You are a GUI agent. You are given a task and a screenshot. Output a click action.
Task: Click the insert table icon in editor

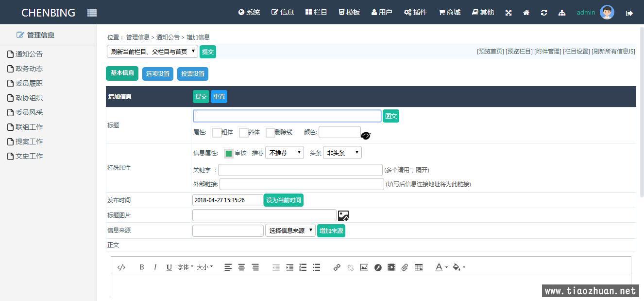[419, 267]
